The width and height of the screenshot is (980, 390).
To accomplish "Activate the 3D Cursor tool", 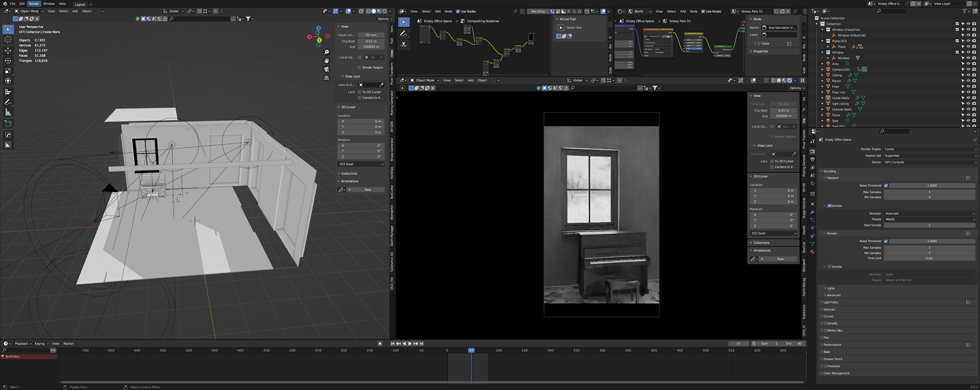I will [x=8, y=39].
